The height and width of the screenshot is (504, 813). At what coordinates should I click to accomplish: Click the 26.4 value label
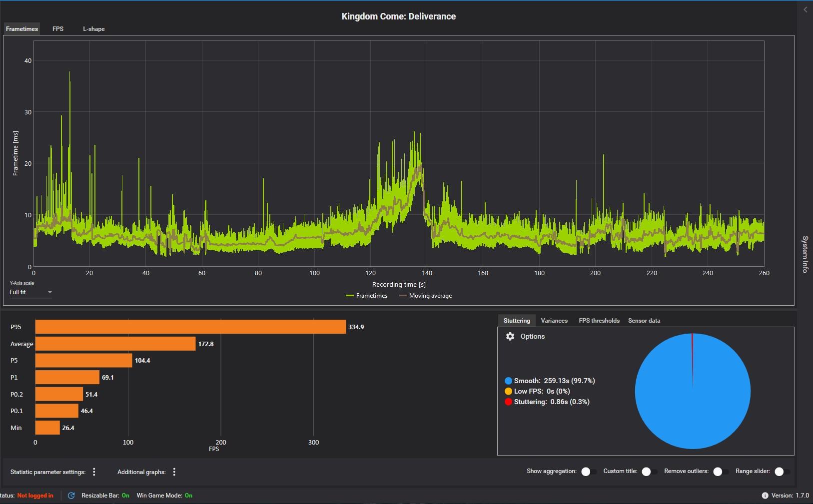coord(68,428)
